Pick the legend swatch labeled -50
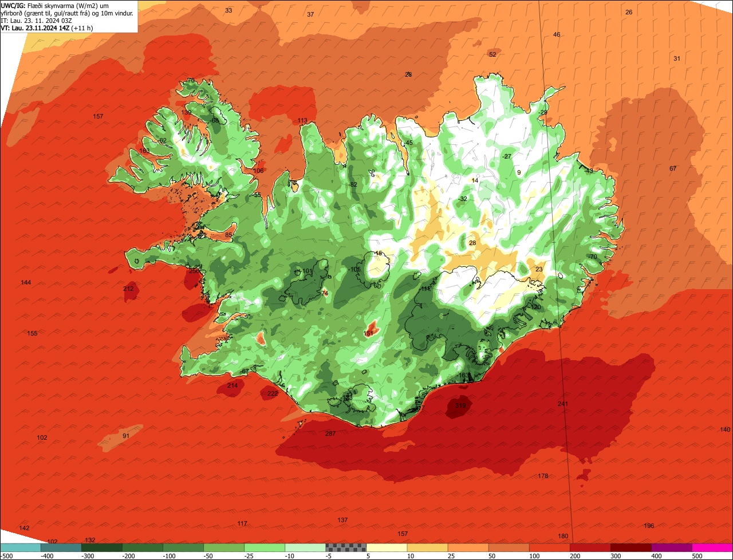The width and height of the screenshot is (733, 560). pyautogui.click(x=224, y=547)
